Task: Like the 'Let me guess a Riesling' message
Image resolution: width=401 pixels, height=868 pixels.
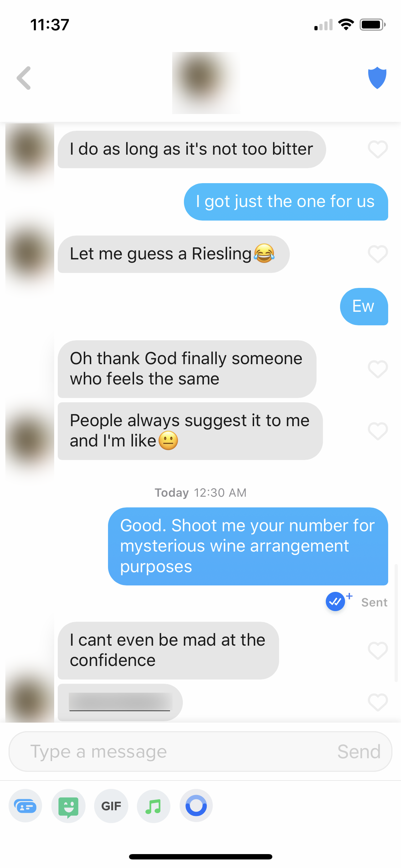Action: click(x=378, y=254)
